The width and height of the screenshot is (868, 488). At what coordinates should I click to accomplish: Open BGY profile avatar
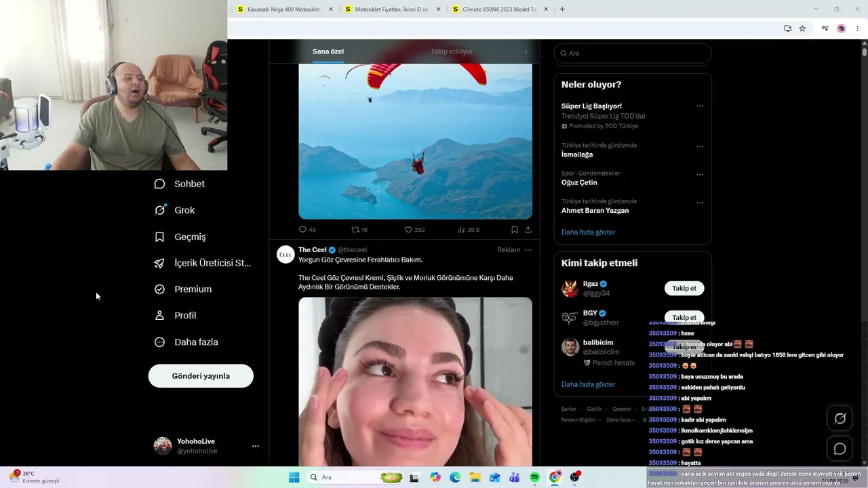570,317
